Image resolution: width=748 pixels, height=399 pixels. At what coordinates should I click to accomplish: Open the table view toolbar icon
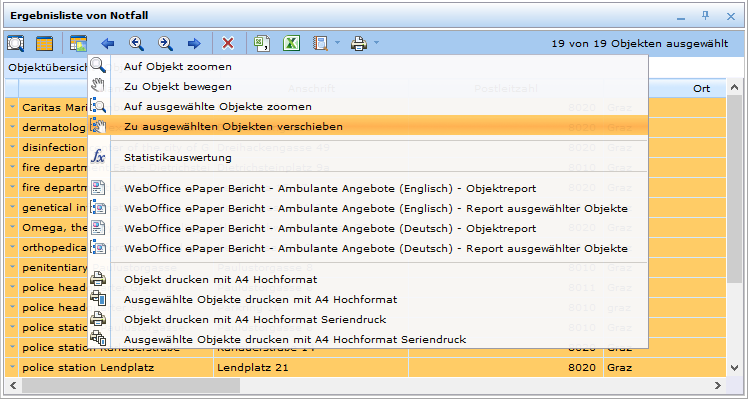(44, 44)
